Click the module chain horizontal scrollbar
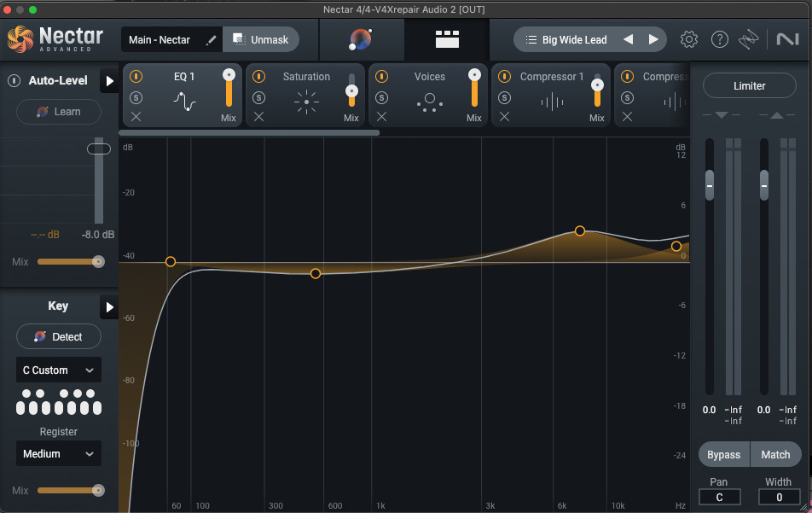The image size is (812, 513). (x=251, y=132)
